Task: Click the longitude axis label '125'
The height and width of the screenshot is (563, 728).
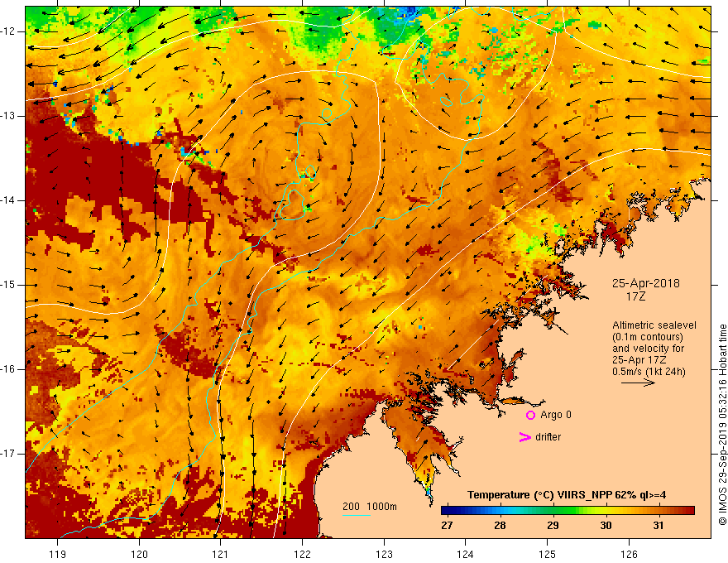Action: point(548,554)
